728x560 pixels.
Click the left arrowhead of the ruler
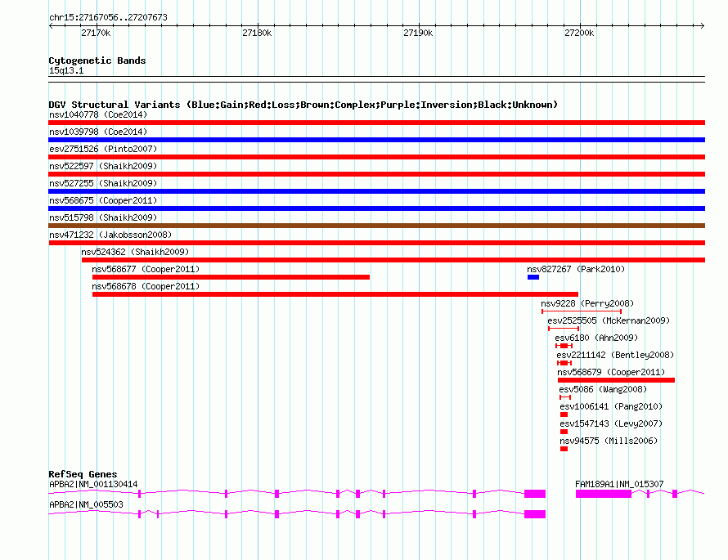[51, 25]
